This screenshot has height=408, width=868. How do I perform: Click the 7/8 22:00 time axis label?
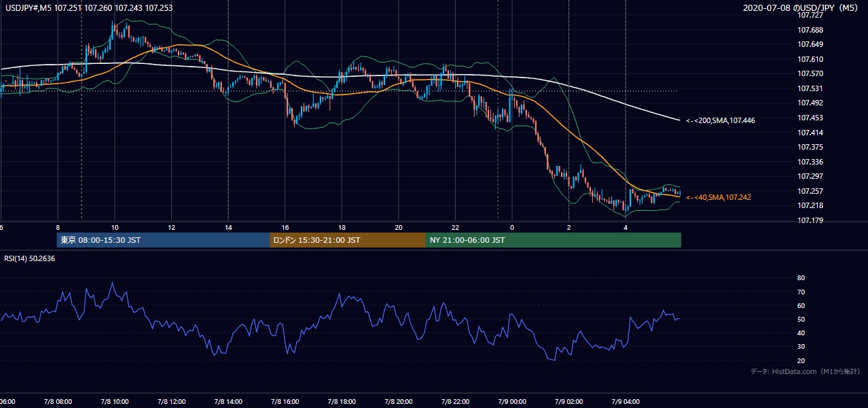pos(455,401)
